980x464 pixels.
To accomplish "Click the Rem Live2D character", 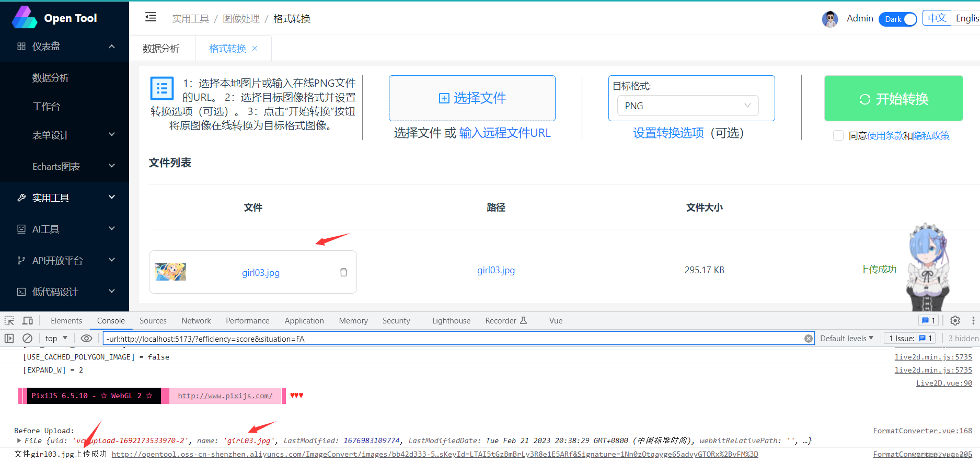I will (x=928, y=266).
